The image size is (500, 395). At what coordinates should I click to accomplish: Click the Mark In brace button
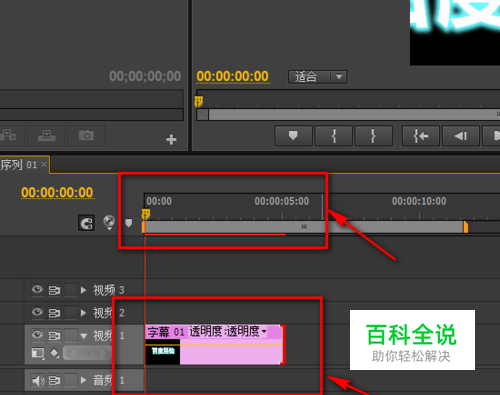(334, 136)
